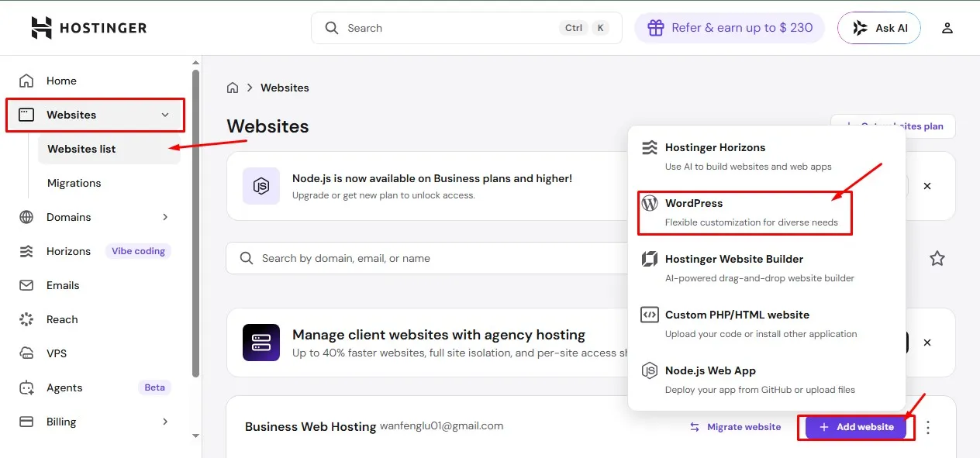
Task: Select WordPress from the add website menu
Action: pos(694,203)
